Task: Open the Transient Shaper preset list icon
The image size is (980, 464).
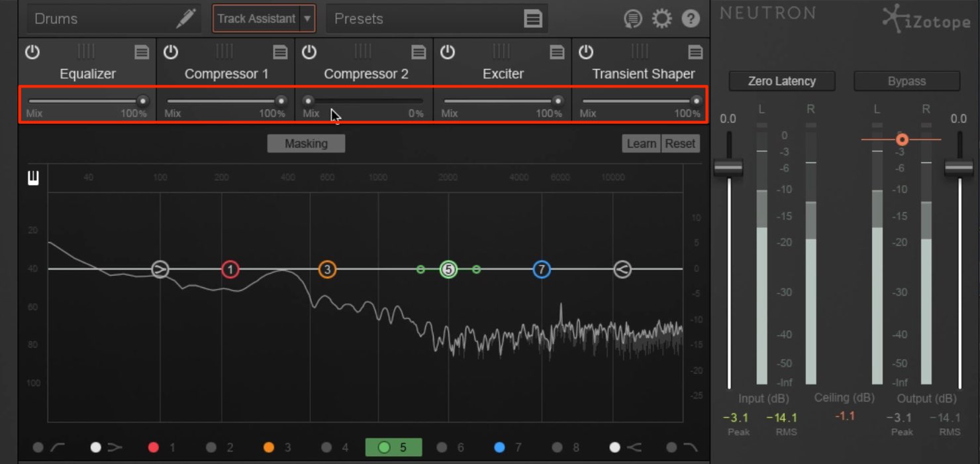Action: 695,52
